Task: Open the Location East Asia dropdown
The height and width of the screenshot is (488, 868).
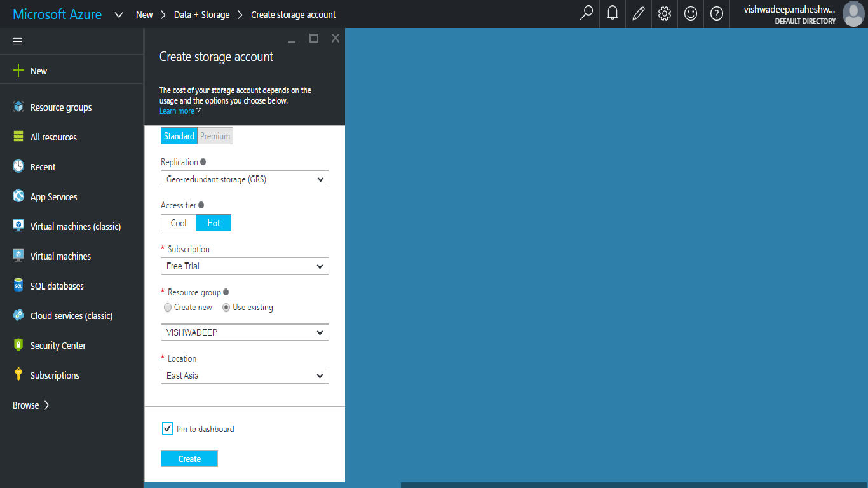Action: 245,376
